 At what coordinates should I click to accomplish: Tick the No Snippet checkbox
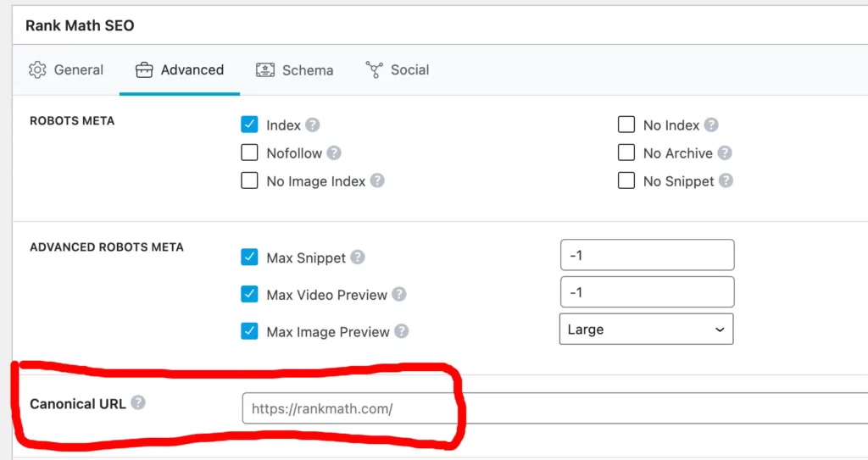coord(626,180)
